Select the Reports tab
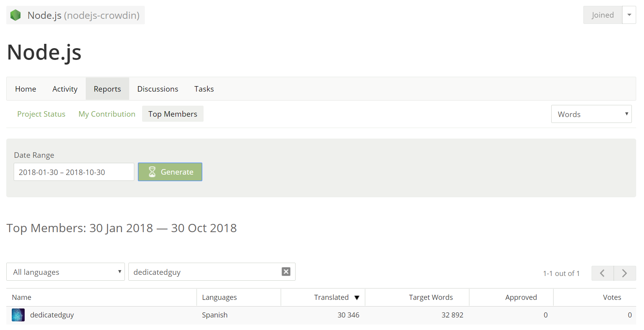 pos(107,89)
